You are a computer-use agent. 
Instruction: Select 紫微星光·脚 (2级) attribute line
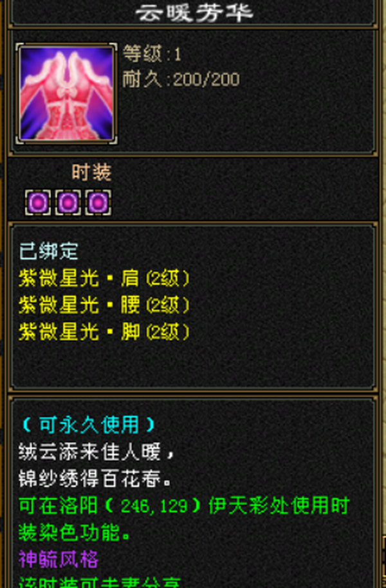(104, 332)
